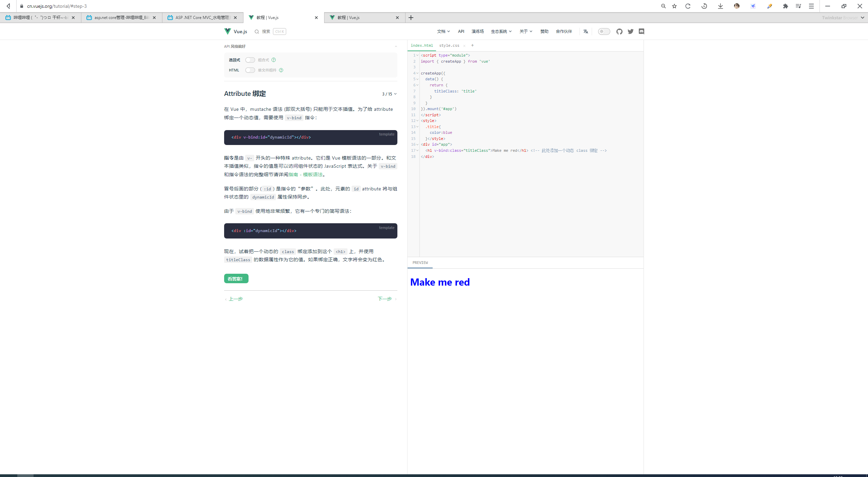Close the 哔哩哔哩 browser tab
Image resolution: width=868 pixels, height=477 pixels.
coord(73,18)
